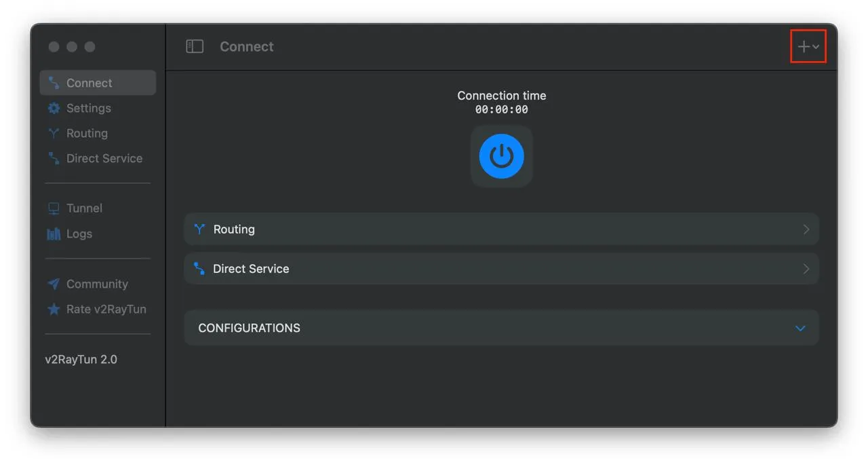Click the window close button
The width and height of the screenshot is (868, 465).
click(54, 46)
